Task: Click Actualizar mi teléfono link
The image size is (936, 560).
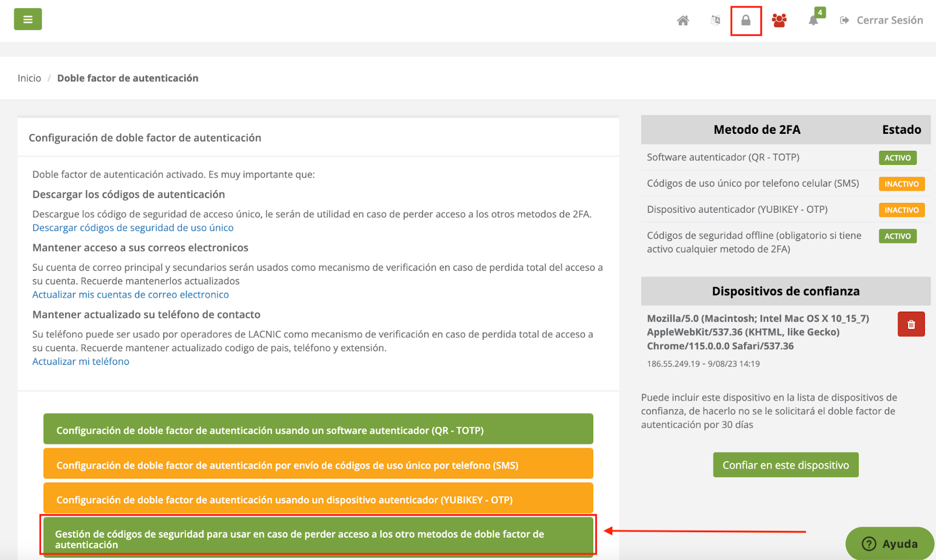Action: pos(81,361)
